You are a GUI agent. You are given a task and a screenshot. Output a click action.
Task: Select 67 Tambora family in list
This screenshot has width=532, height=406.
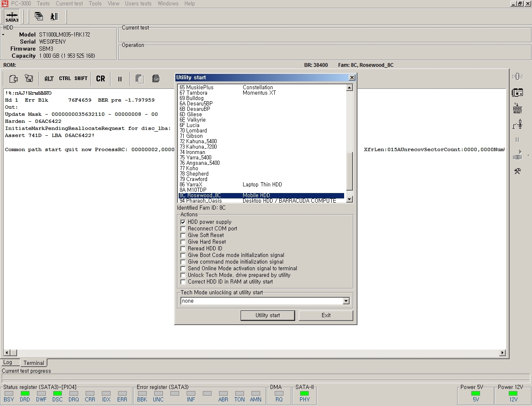(x=261, y=93)
